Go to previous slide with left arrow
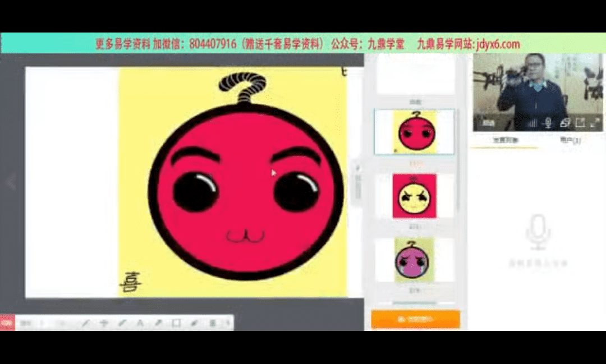Viewport: 606px width, 364px height. (x=10, y=182)
